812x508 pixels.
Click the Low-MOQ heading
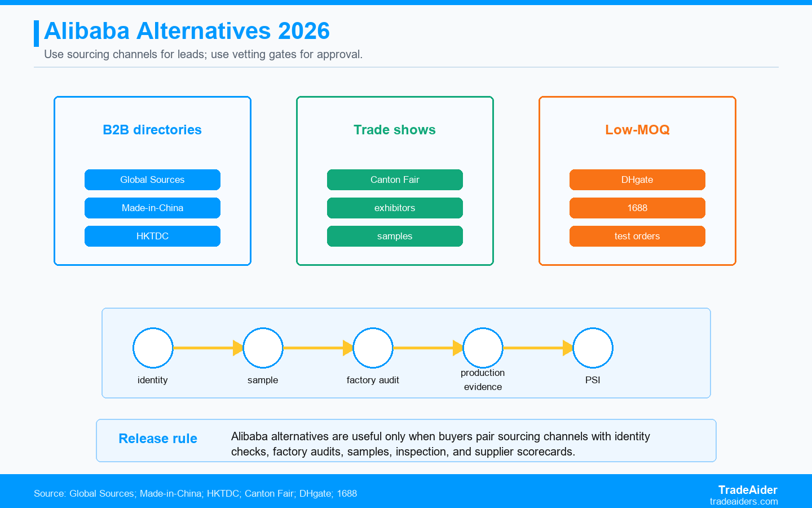(637, 130)
